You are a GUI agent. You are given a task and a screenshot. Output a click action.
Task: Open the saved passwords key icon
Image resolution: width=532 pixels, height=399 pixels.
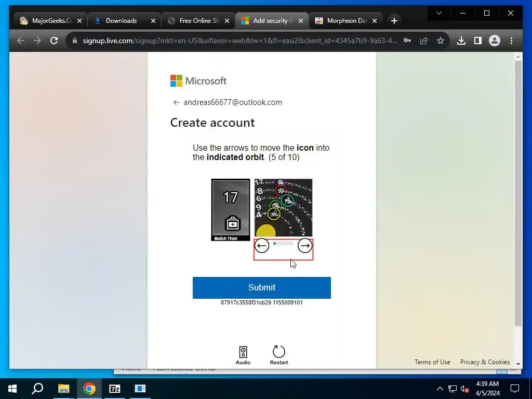[x=407, y=41]
